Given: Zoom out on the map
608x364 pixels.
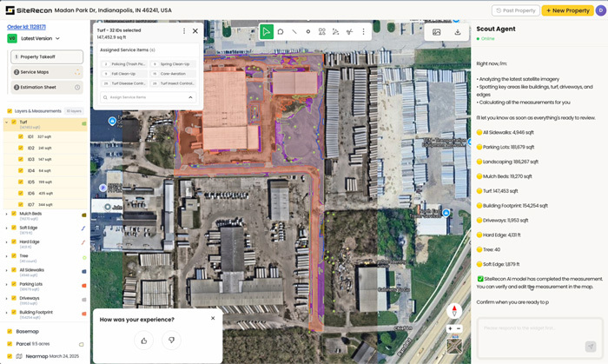Looking at the screenshot, I should [x=459, y=328].
